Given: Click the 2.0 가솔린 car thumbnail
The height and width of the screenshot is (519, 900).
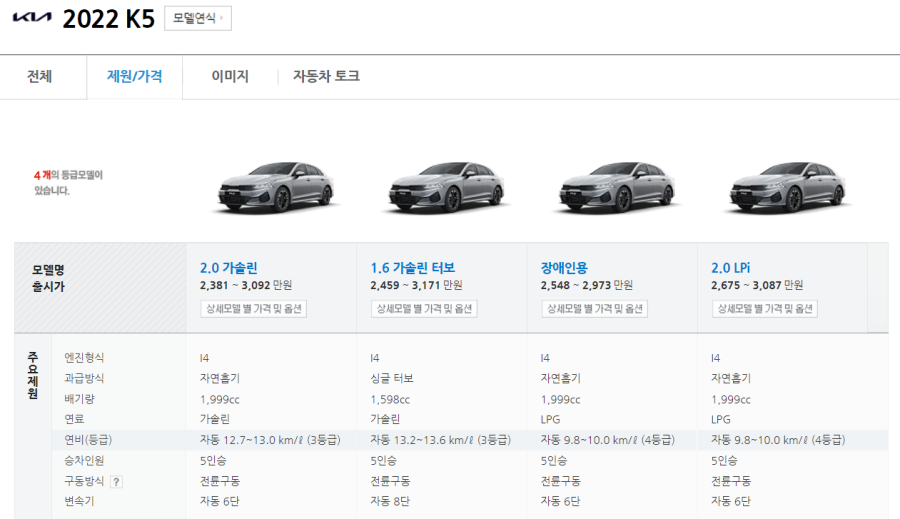Looking at the screenshot, I should tap(276, 187).
